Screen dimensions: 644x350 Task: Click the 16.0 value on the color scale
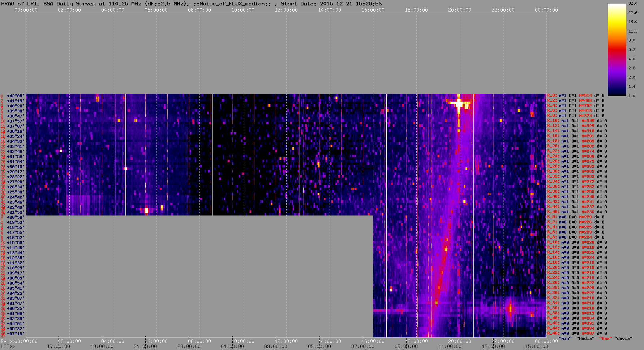[632, 22]
